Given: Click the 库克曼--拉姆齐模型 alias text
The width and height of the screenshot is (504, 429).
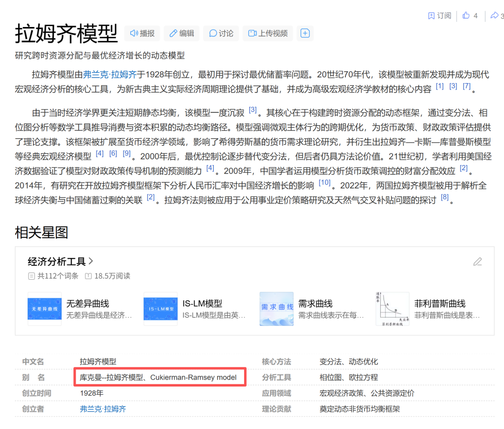Looking at the screenshot, I should [112, 378].
